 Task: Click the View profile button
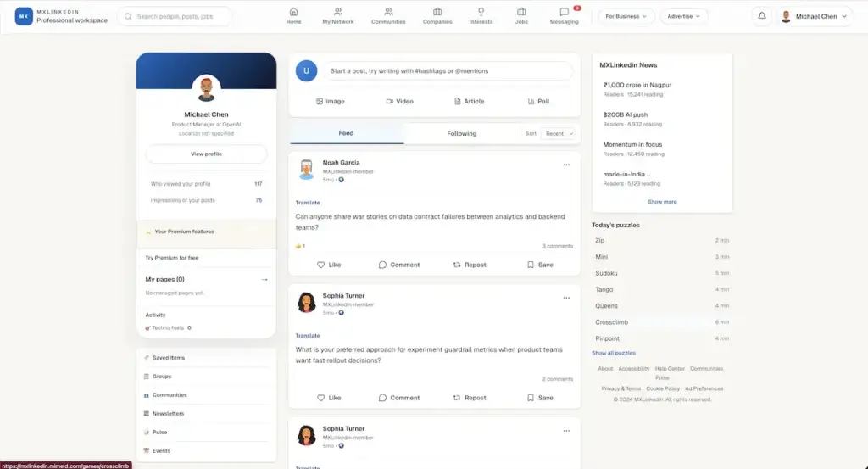(206, 154)
